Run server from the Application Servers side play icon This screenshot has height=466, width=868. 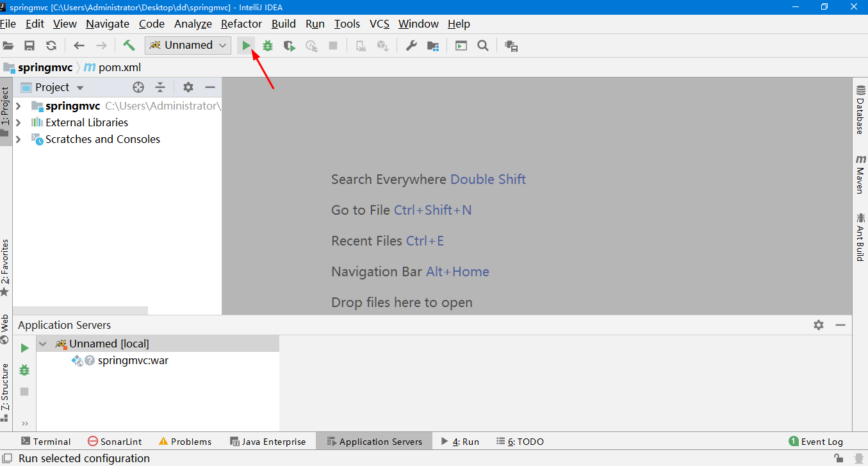(x=24, y=348)
